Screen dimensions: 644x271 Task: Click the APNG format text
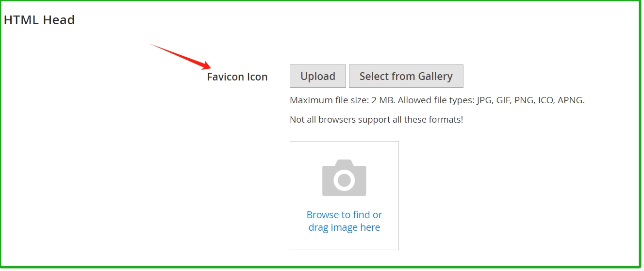[x=571, y=100]
